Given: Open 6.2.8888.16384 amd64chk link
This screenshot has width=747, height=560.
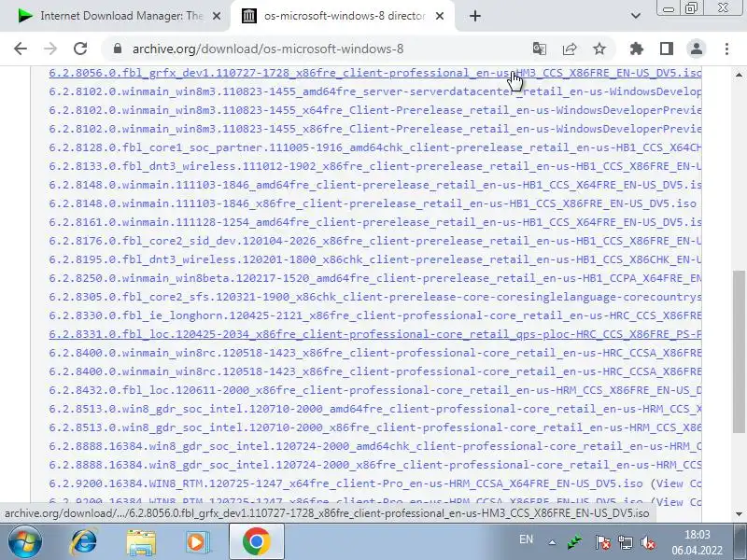Looking at the screenshot, I should click(x=375, y=446).
